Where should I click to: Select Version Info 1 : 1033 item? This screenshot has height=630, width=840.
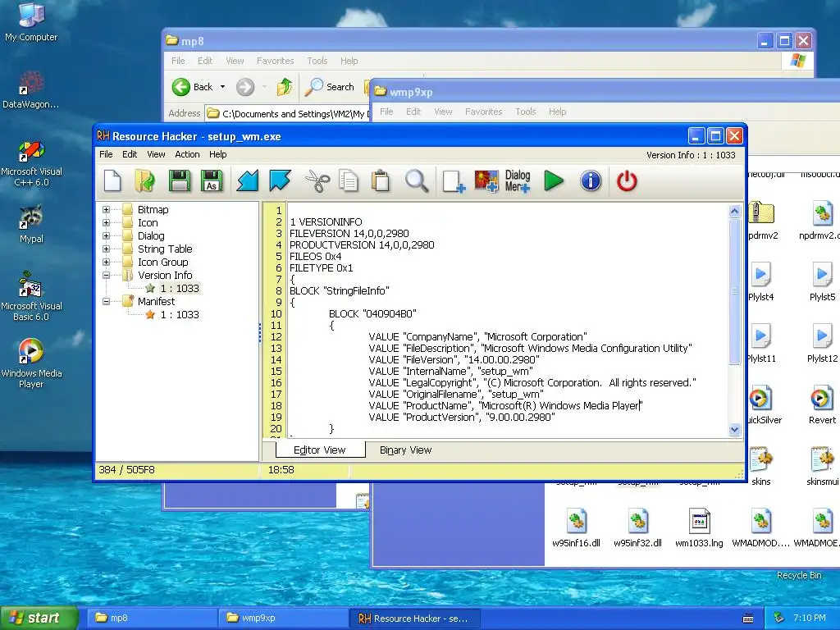[x=180, y=288]
